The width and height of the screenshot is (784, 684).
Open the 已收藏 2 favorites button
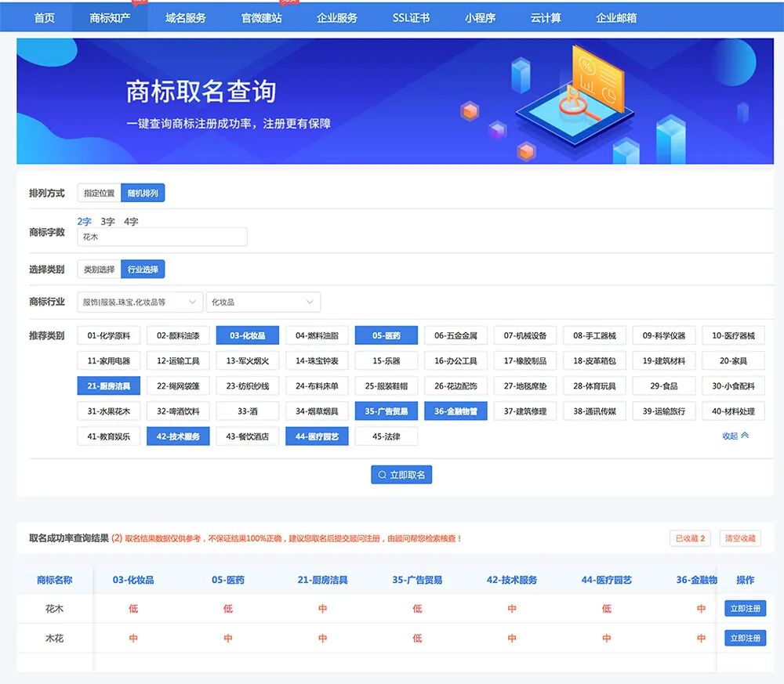point(690,538)
